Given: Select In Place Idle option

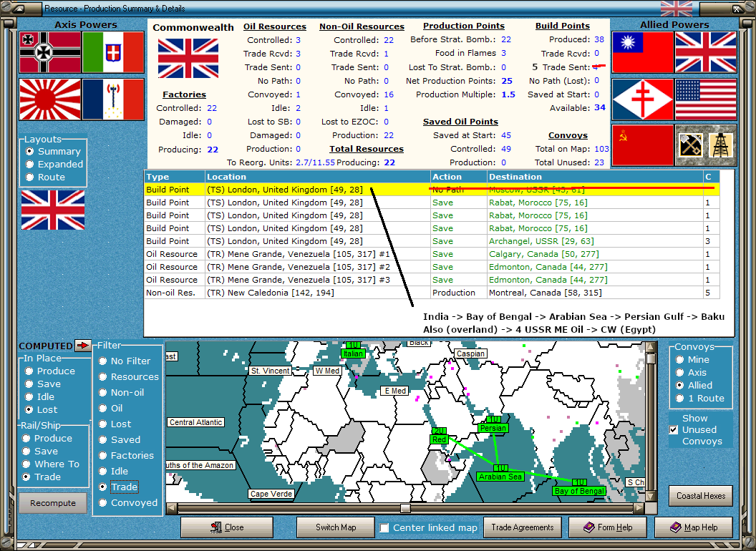Looking at the screenshot, I should [x=40, y=396].
